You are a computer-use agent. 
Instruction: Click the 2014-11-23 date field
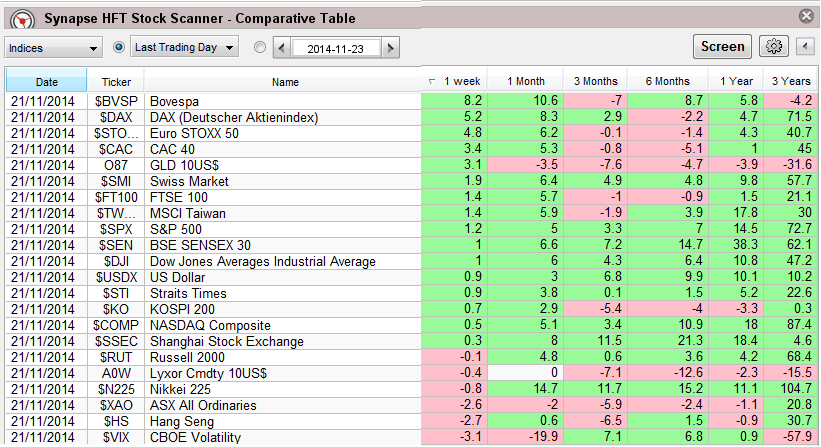pyautogui.click(x=335, y=47)
